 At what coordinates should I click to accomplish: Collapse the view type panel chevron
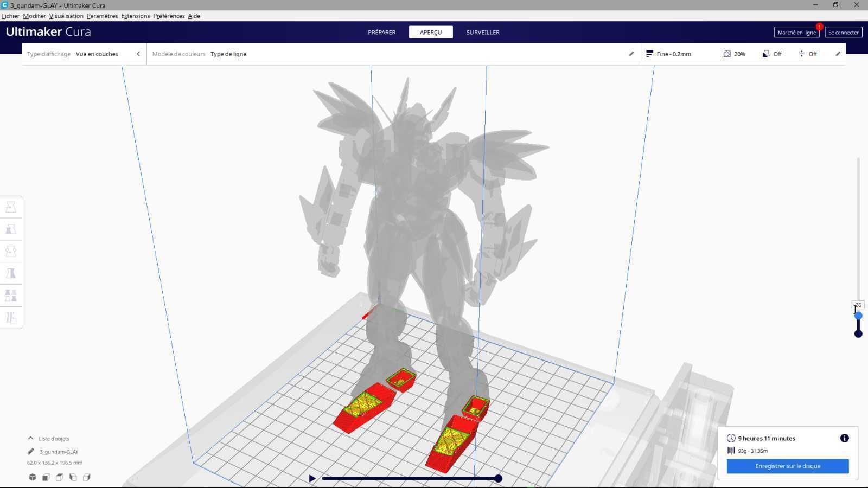138,54
